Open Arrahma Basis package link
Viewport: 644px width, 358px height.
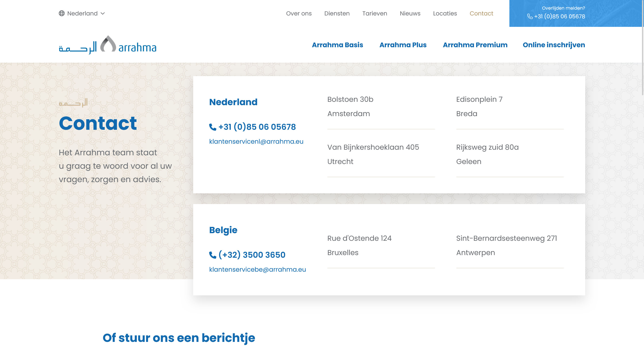point(337,45)
